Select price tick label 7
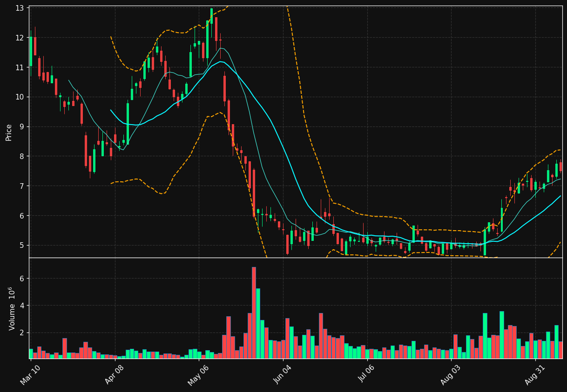This screenshot has height=392, width=567. [22, 186]
